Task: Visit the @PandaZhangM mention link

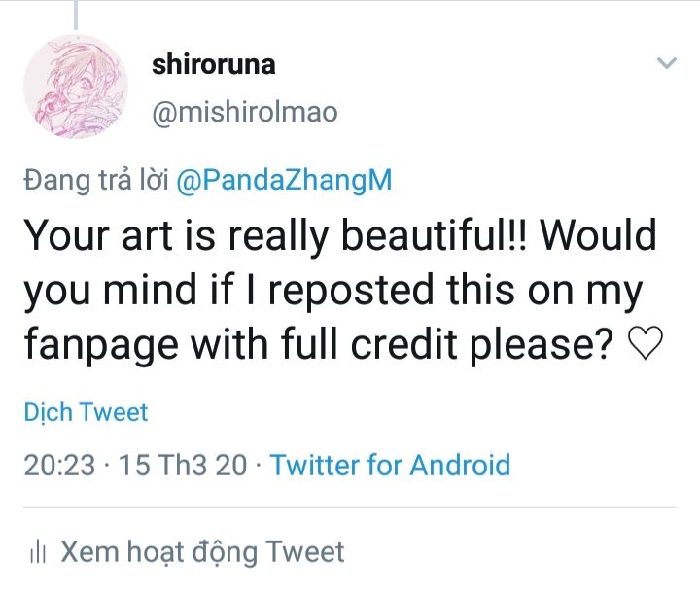Action: point(286,180)
